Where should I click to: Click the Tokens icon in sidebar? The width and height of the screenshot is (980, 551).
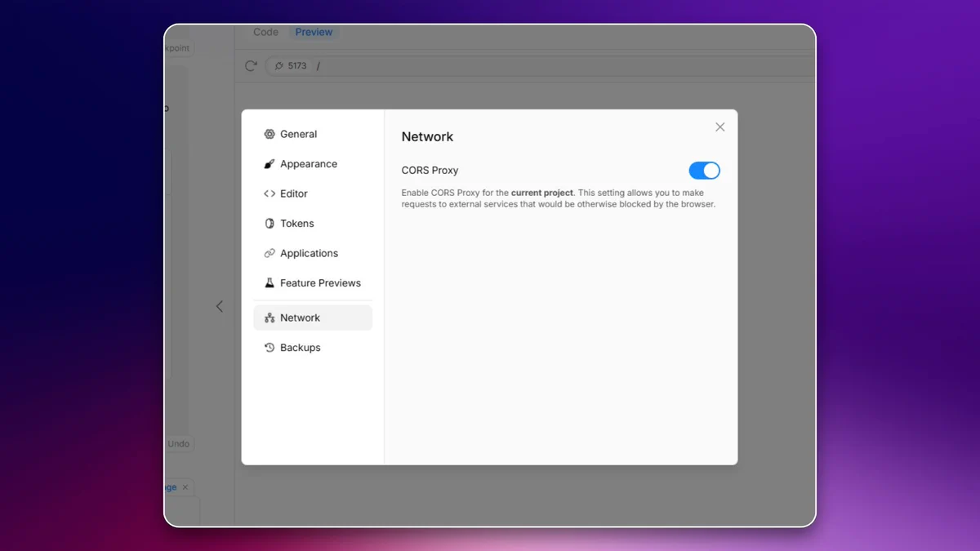pyautogui.click(x=269, y=224)
